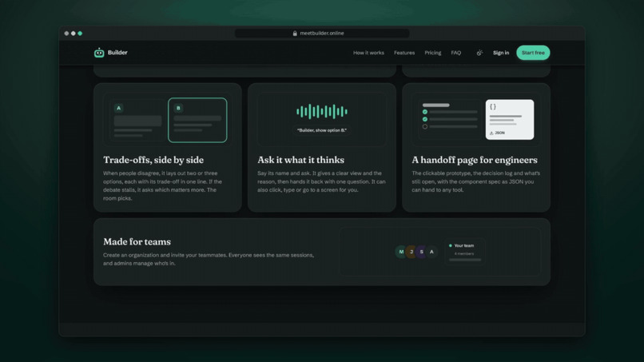This screenshot has width=644, height=362.
Task: Click the 4 members text
Action: (463, 253)
